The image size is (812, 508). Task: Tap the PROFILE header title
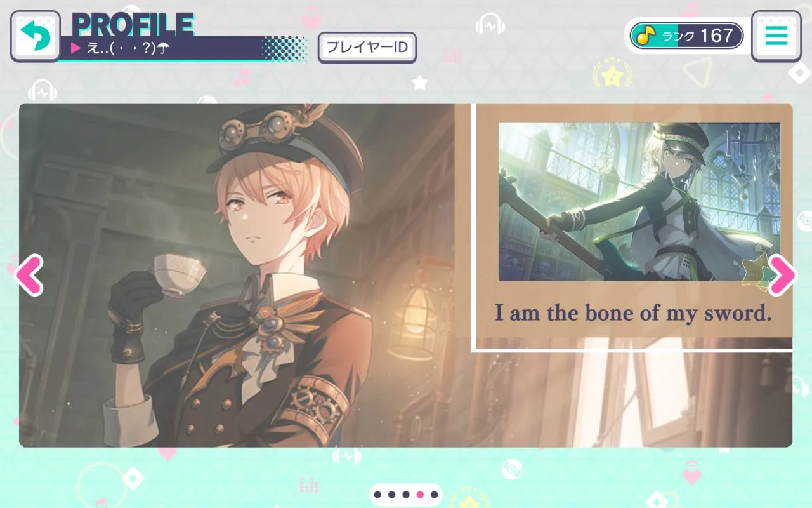[x=133, y=24]
